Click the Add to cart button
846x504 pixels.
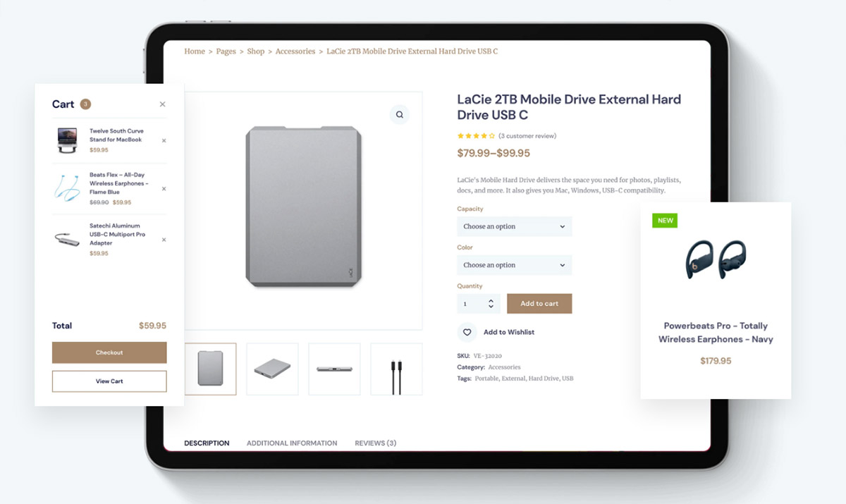click(x=539, y=304)
